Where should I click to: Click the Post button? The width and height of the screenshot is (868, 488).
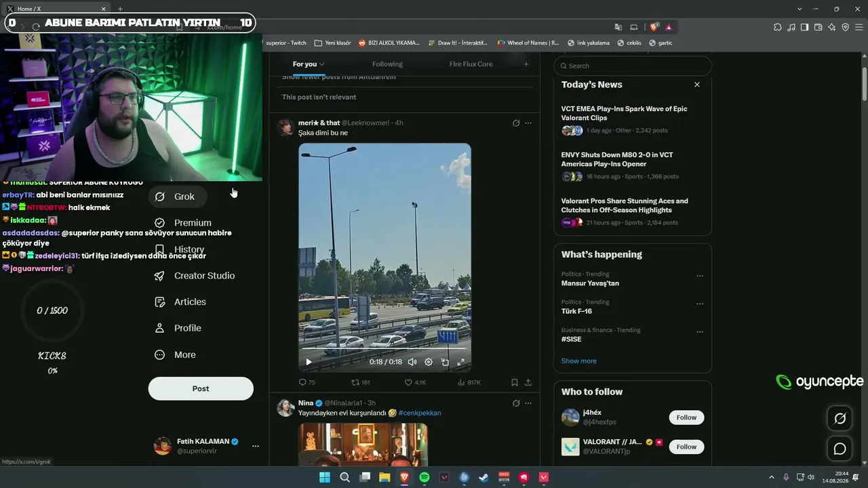(201, 388)
